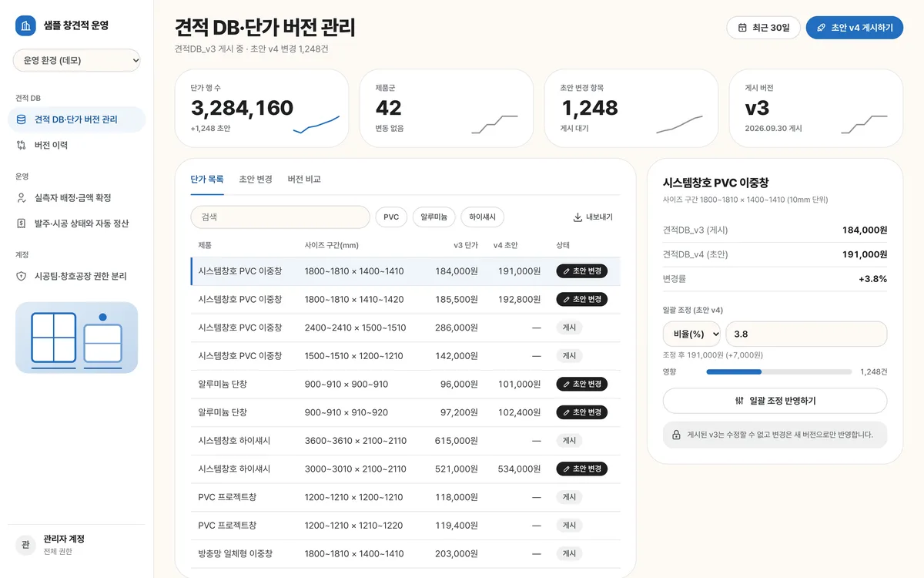The height and width of the screenshot is (578, 924).
Task: Click 관리자 계정 account name
Action: [x=64, y=539]
